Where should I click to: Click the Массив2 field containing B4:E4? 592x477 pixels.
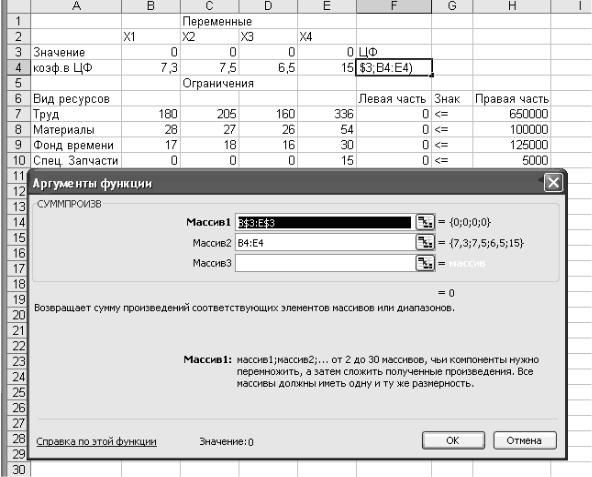tap(325, 242)
